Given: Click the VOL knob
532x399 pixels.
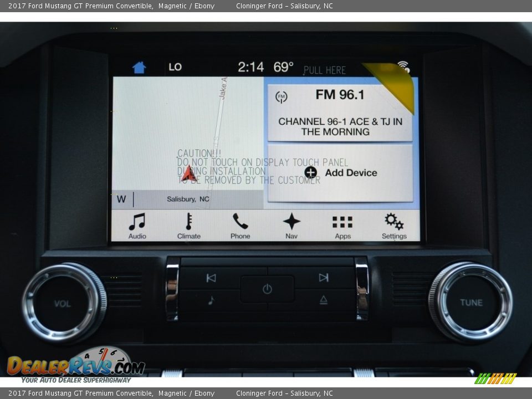Looking at the screenshot, I should (x=63, y=303).
